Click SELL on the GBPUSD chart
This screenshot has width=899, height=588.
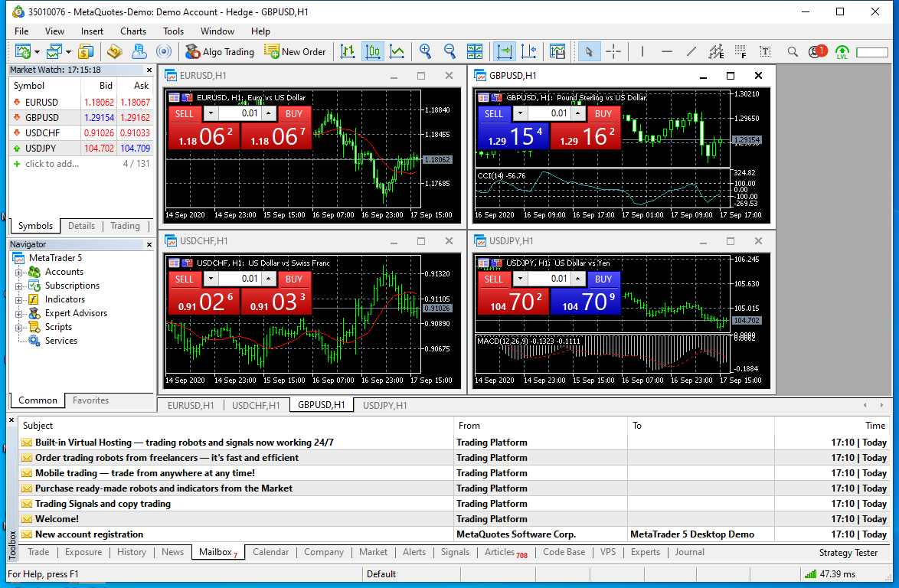pyautogui.click(x=494, y=113)
